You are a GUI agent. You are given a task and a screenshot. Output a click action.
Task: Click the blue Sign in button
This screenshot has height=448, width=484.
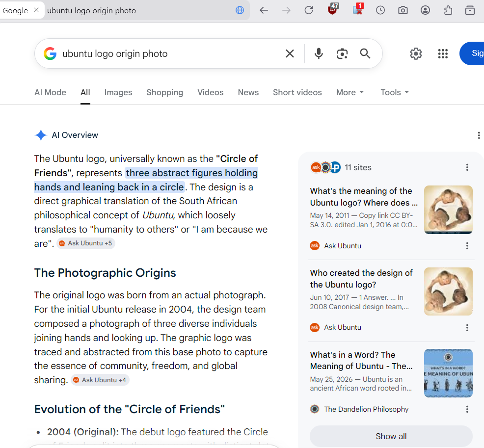point(472,53)
